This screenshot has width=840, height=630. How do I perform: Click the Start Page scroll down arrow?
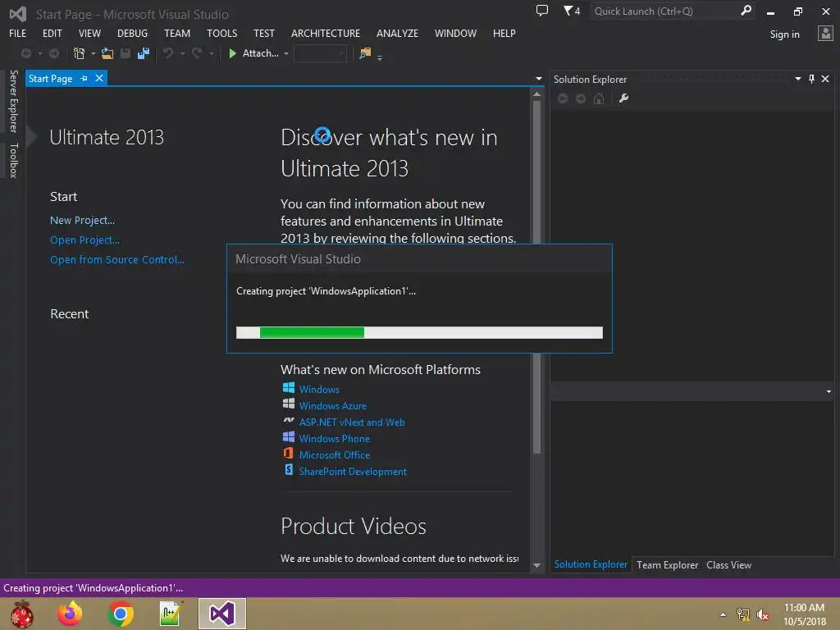click(536, 565)
